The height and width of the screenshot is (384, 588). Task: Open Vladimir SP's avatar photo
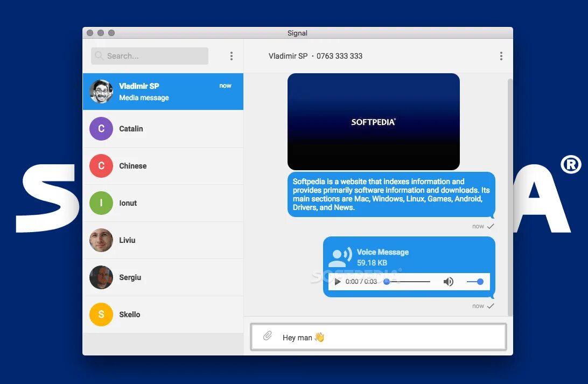[101, 92]
